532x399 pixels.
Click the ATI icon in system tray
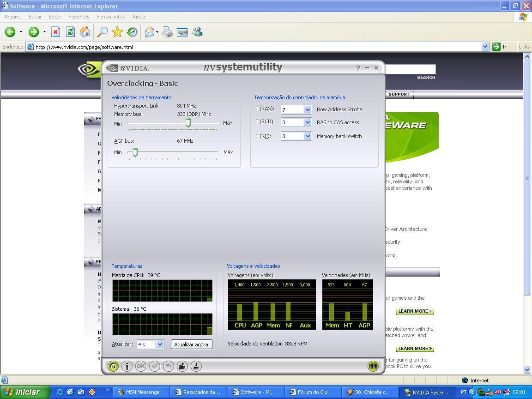(498, 392)
